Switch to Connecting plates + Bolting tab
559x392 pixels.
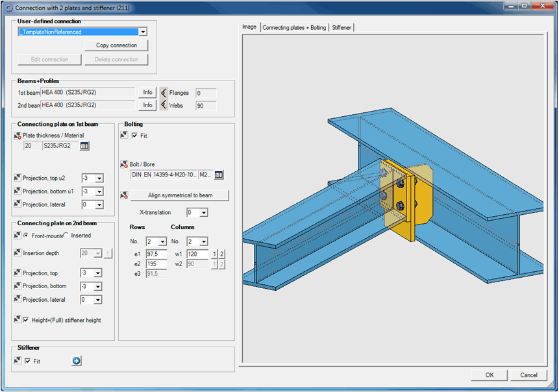(294, 27)
